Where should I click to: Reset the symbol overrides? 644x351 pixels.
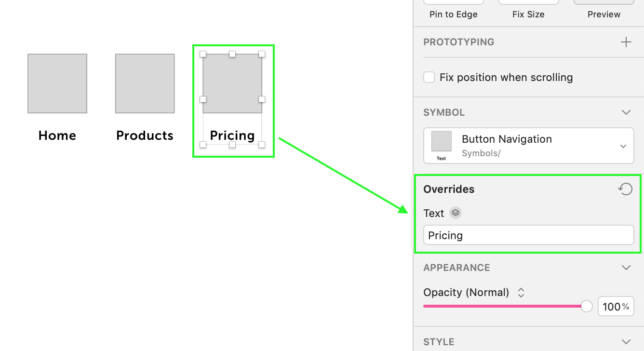click(x=625, y=189)
